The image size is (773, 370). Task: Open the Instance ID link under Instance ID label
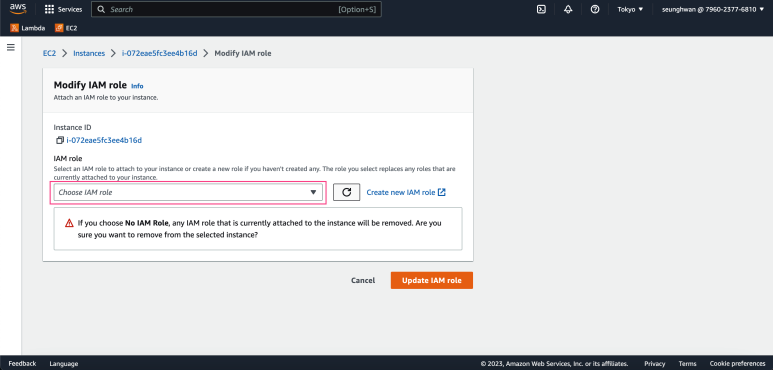104,140
